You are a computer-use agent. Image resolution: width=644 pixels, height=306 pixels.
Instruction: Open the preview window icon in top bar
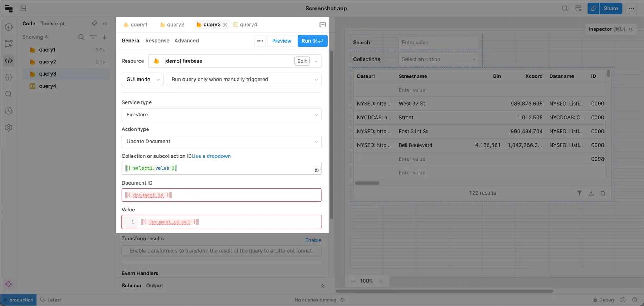pyautogui.click(x=579, y=8)
